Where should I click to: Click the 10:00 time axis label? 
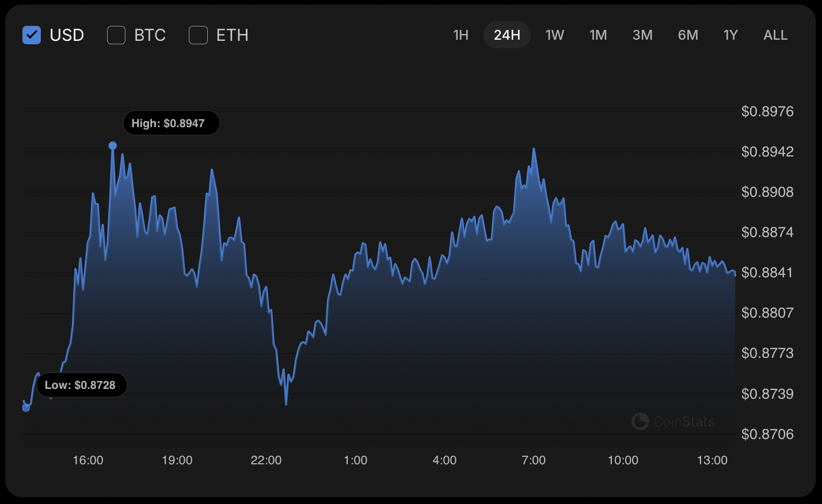coord(623,460)
